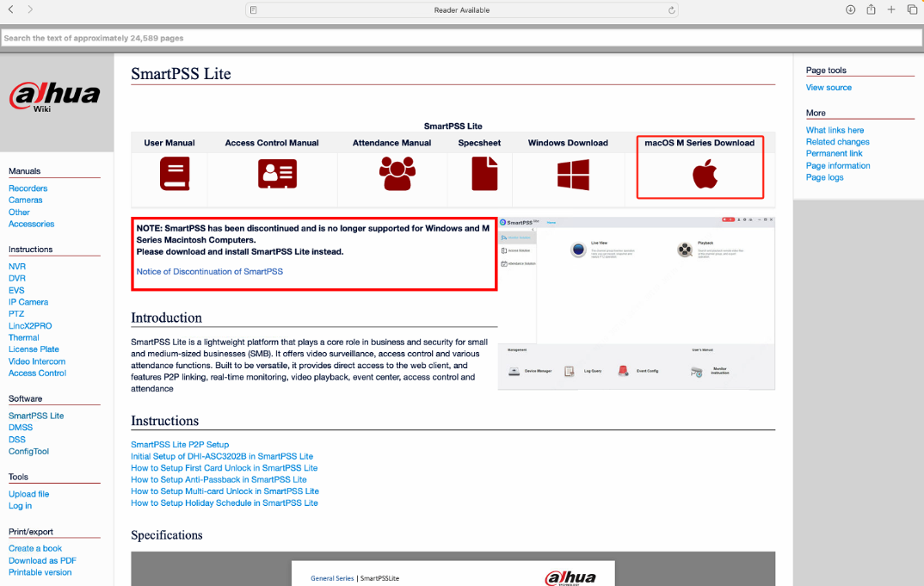Viewport: 924px width, 586px height.
Task: Open a new tab with plus icon
Action: tap(891, 9)
